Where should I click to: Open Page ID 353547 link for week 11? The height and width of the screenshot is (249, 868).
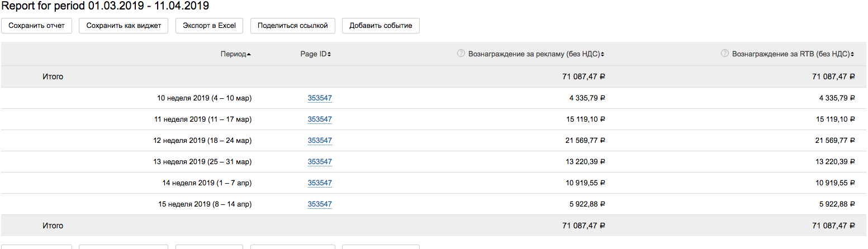tap(320, 119)
